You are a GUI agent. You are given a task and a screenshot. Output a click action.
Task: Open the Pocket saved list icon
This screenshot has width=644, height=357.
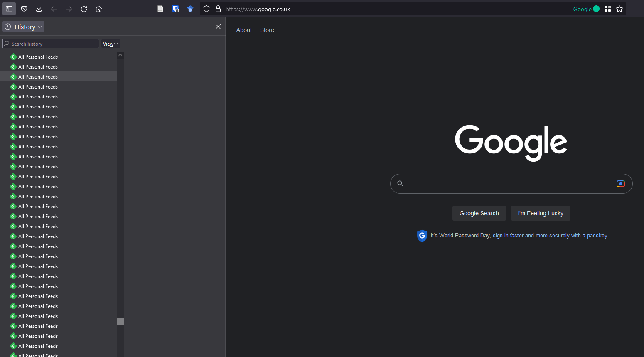coord(24,9)
